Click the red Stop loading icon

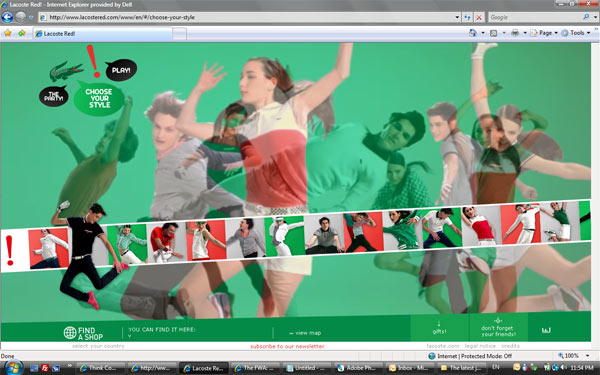479,17
